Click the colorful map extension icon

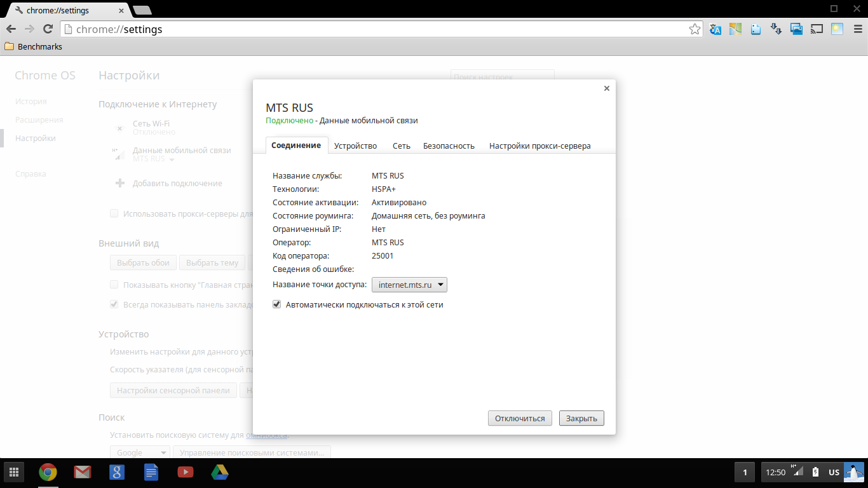tap(735, 29)
